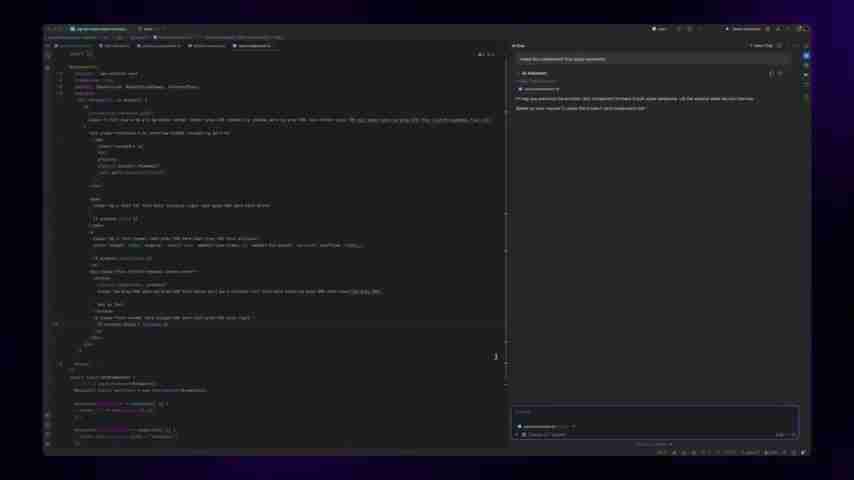Click the user prompt bubble in chat
Screen dimensions: 854x480
651,59
